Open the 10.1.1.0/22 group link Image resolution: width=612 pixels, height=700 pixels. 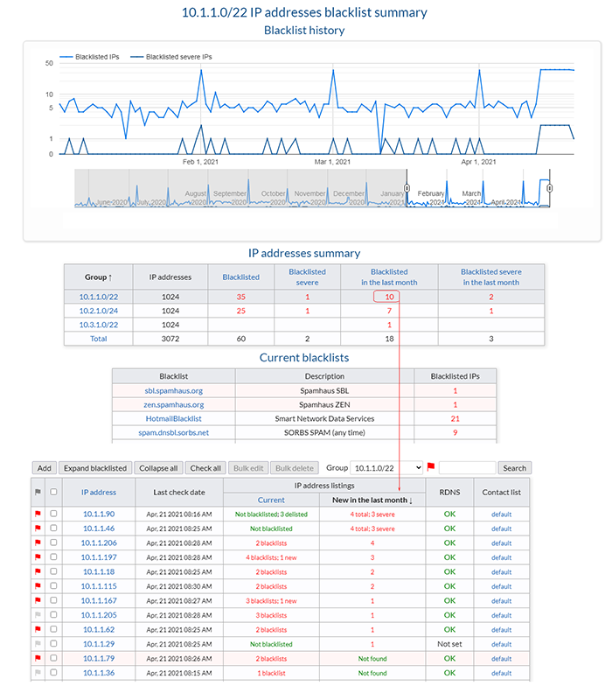[x=99, y=297]
